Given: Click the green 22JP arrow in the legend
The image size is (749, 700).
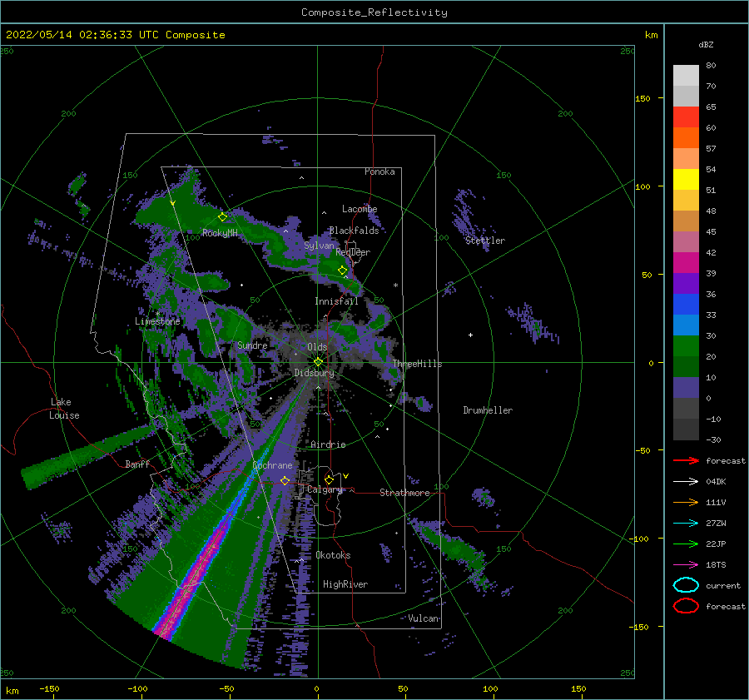Looking at the screenshot, I should click(686, 544).
